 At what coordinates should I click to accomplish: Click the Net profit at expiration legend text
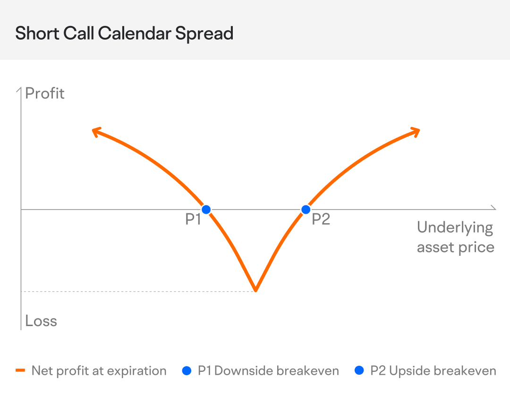[x=99, y=371]
